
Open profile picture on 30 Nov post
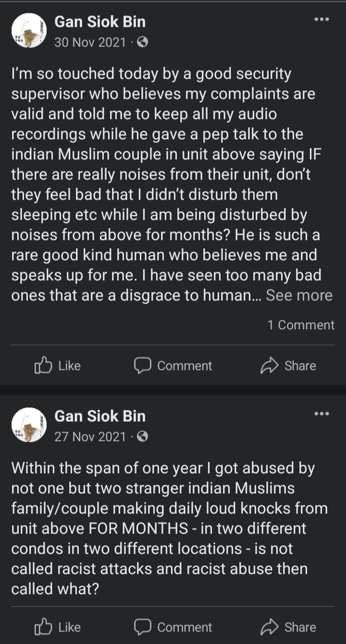point(29,31)
